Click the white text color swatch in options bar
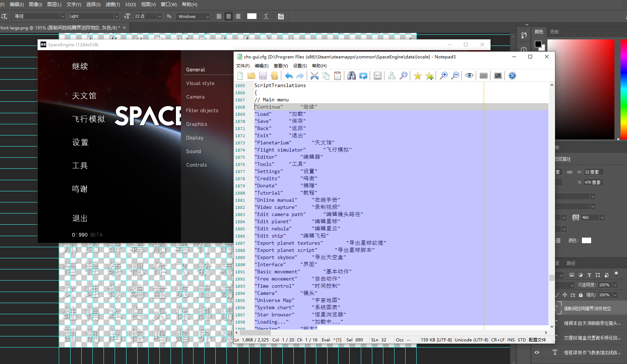Image resolution: width=627 pixels, height=364 pixels. point(252,16)
